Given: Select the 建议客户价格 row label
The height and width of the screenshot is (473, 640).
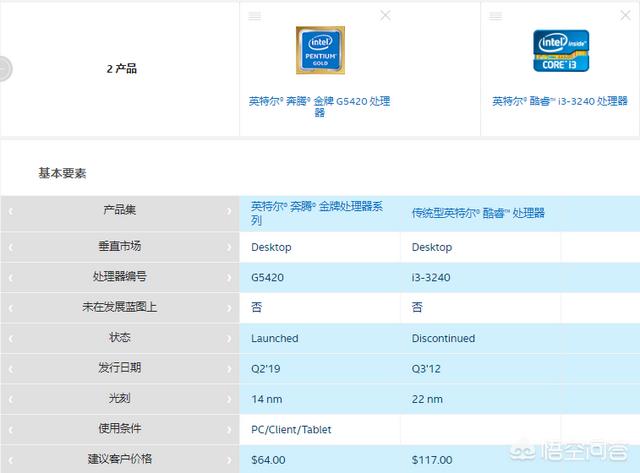Looking at the screenshot, I should [120, 459].
